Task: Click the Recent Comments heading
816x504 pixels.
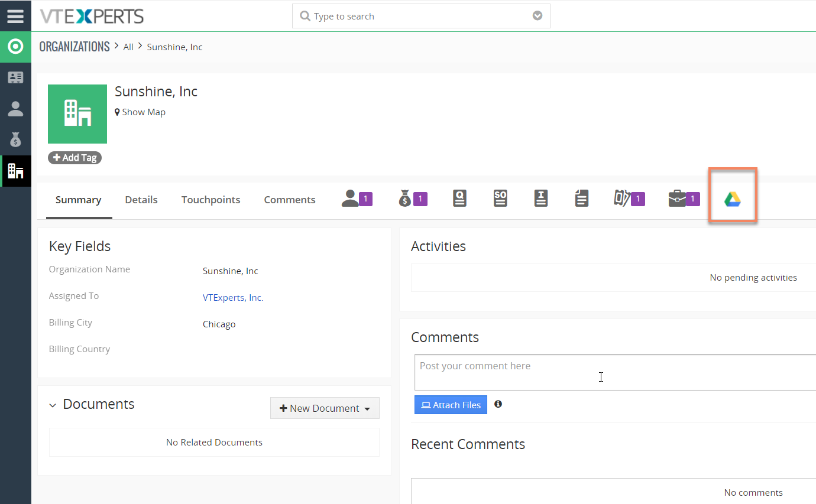Action: (468, 444)
